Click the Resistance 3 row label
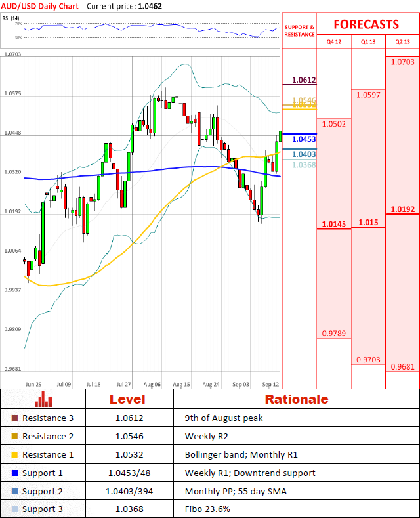Screen dimensions: 420x518 click(x=48, y=418)
